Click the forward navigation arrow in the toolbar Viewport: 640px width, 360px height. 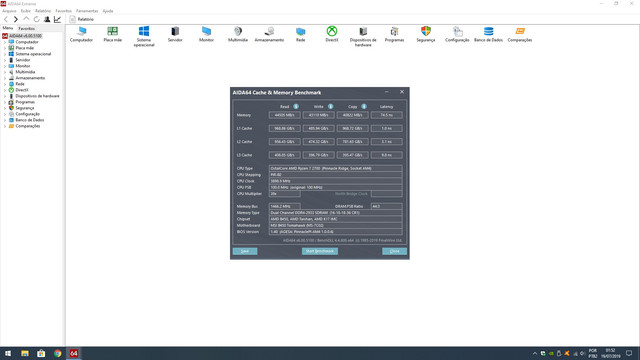[16, 19]
